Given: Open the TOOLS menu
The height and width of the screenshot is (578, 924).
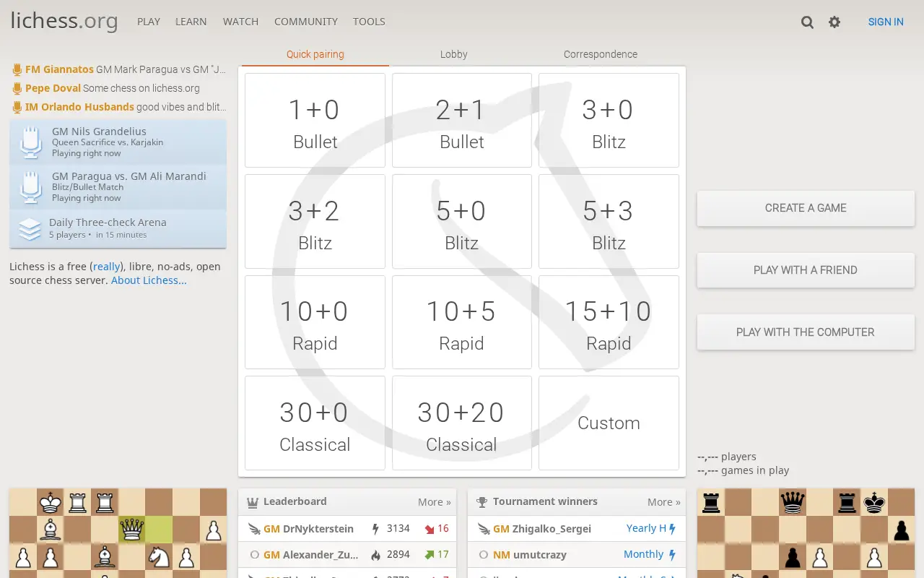Looking at the screenshot, I should (369, 22).
